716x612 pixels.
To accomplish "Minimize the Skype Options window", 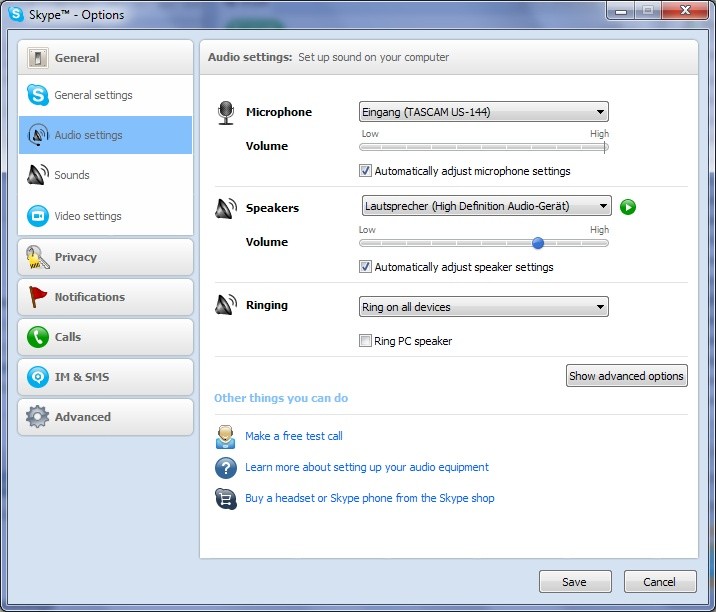I will (621, 11).
